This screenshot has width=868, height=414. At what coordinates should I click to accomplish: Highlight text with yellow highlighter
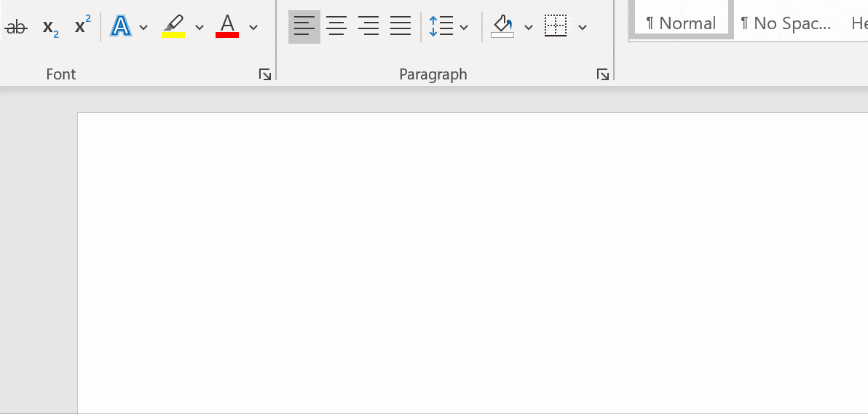173,28
